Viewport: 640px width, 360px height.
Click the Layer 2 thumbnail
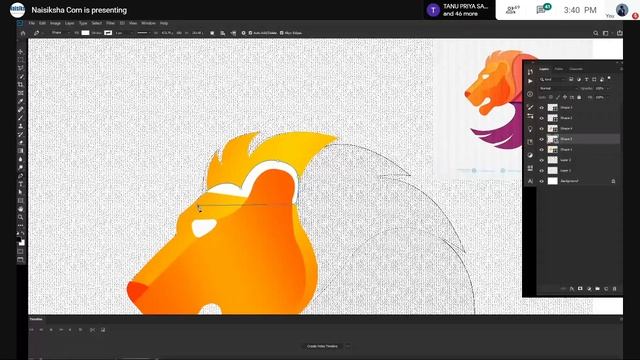click(552, 160)
